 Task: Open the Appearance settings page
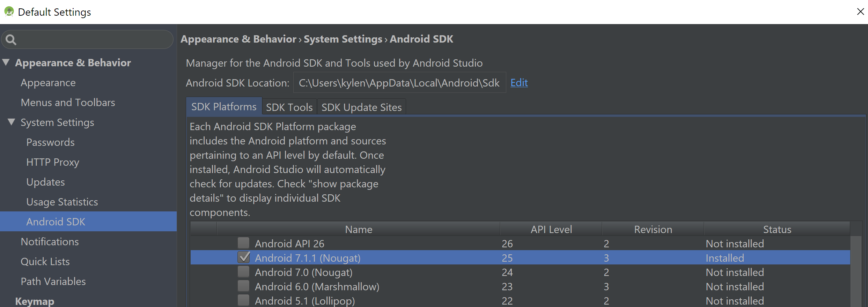point(48,83)
